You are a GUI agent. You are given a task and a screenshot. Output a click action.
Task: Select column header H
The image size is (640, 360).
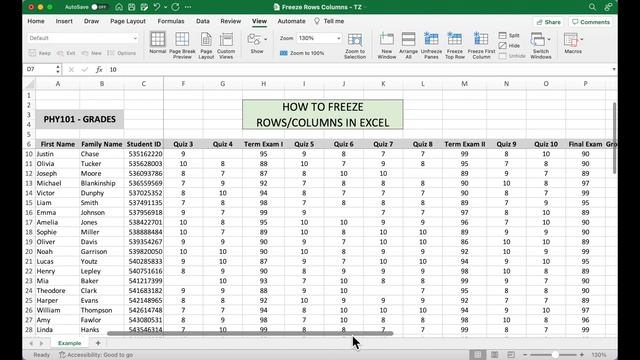pos(263,84)
